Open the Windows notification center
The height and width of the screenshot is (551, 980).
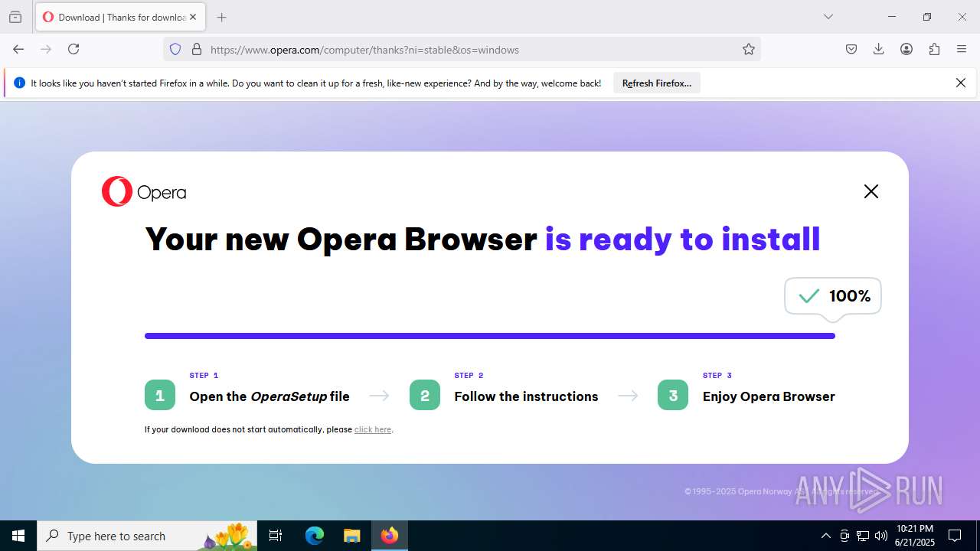pyautogui.click(x=955, y=536)
